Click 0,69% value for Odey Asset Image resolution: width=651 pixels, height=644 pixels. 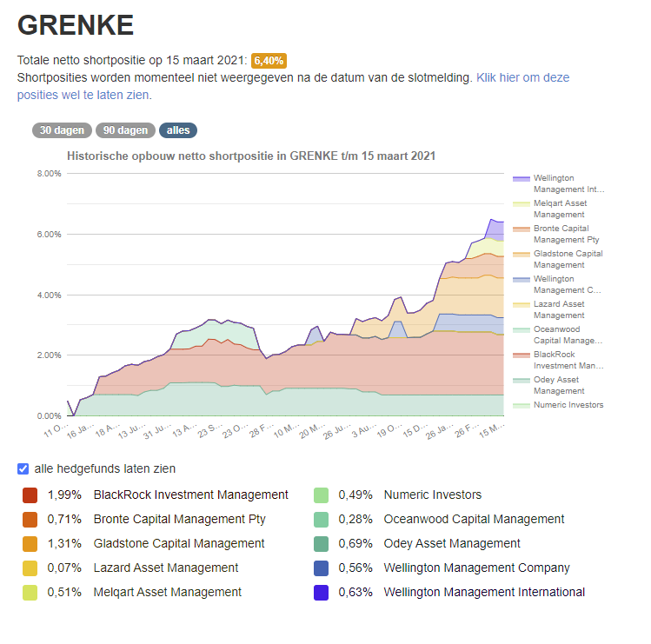click(355, 543)
